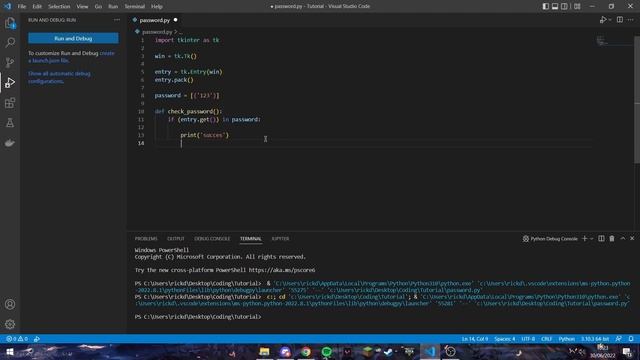Change the Spaces: 4 indentation setting
This screenshot has width=640, height=360.
click(x=504, y=339)
